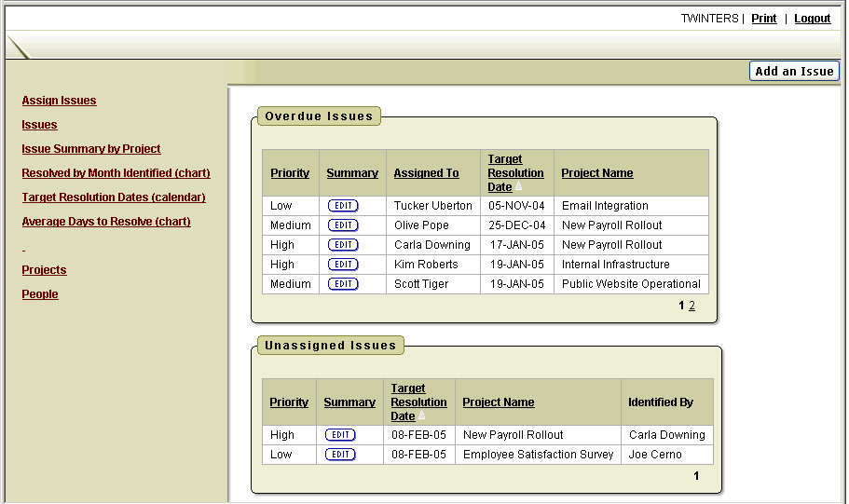
Task: View Average Days to Resolve chart
Action: coord(106,222)
